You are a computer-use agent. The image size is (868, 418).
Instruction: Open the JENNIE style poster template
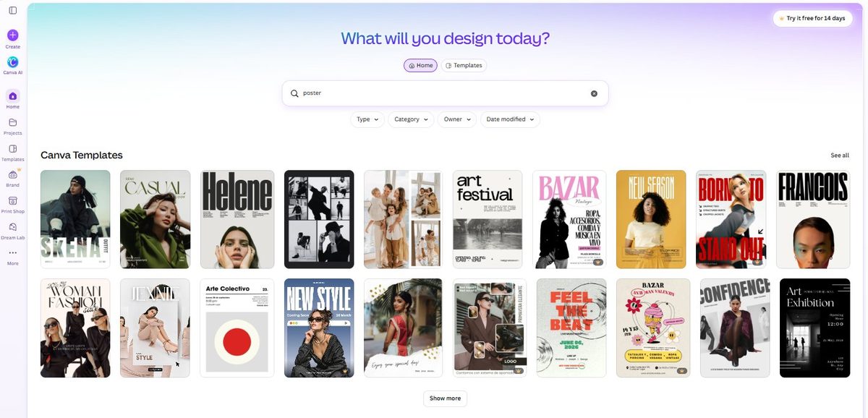pos(155,328)
